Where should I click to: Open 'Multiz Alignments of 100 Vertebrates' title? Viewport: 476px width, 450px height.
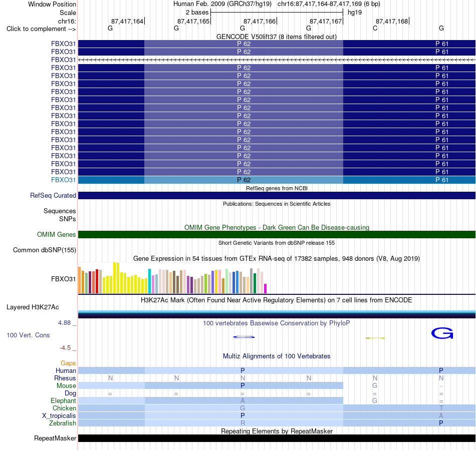pos(277,356)
